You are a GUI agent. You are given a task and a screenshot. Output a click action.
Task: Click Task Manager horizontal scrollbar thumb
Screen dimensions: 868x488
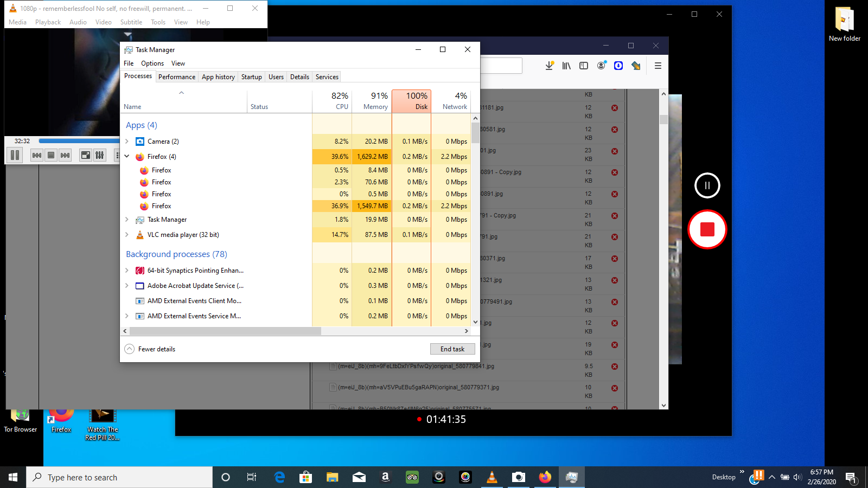pos(225,331)
